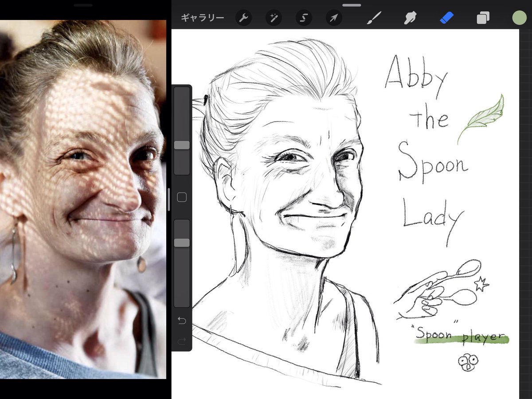Image resolution: width=532 pixels, height=399 pixels.
Task: Open the Layers panel
Action: [x=483, y=18]
